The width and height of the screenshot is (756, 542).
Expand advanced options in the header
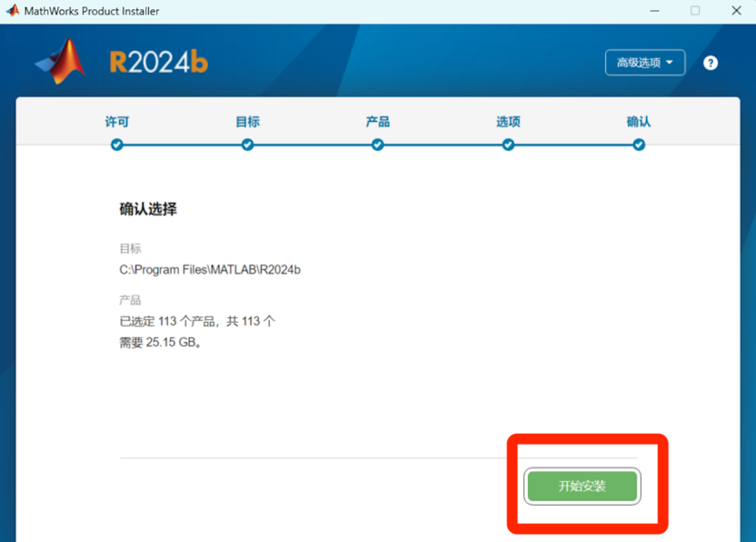645,63
